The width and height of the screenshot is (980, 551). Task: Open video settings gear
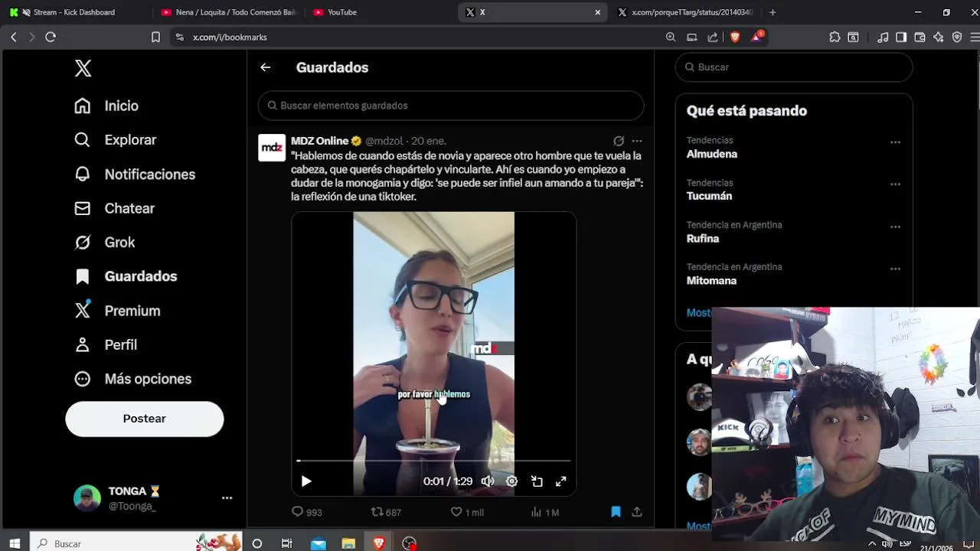(512, 481)
